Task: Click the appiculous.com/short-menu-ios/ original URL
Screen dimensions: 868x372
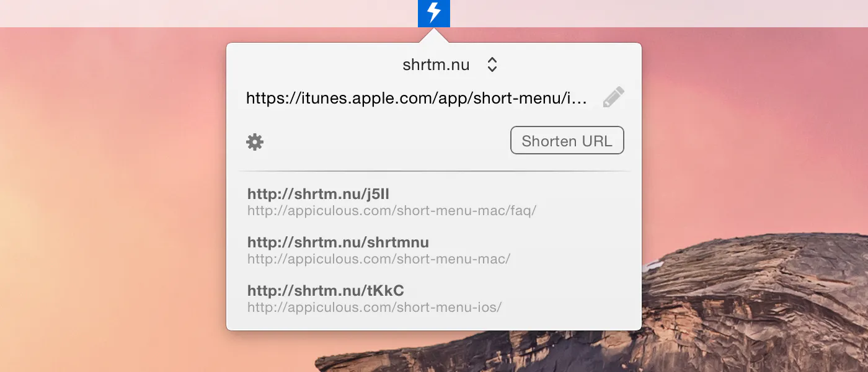Action: pyautogui.click(x=374, y=307)
